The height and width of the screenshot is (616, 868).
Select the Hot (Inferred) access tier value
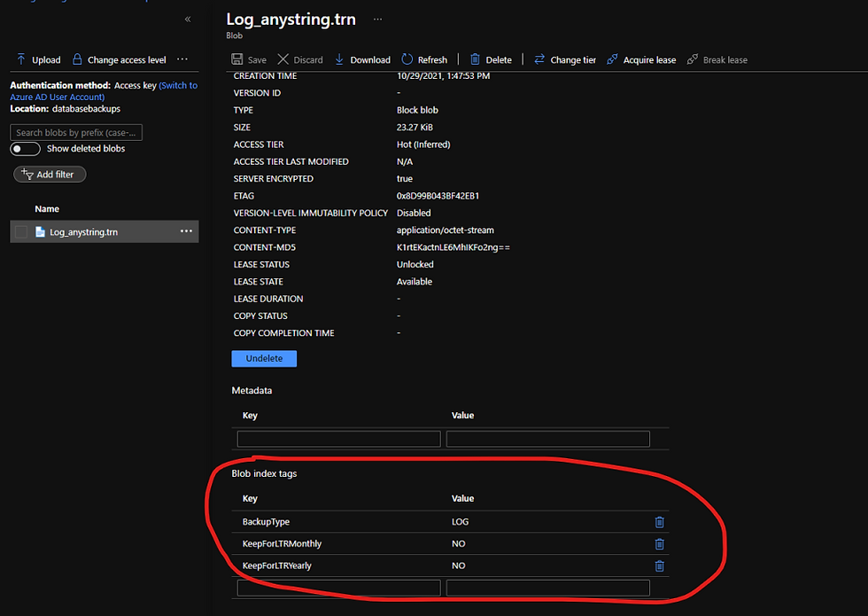423,144
